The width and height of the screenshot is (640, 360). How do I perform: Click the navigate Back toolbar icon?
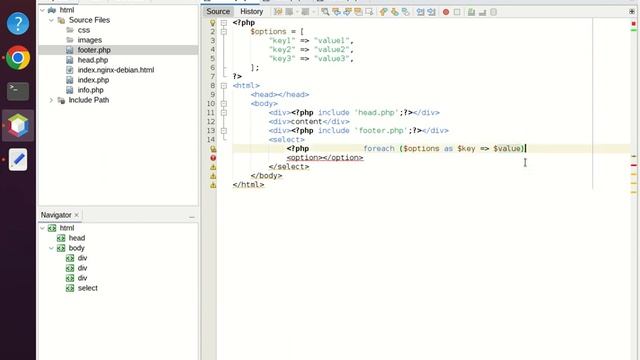[x=289, y=12]
